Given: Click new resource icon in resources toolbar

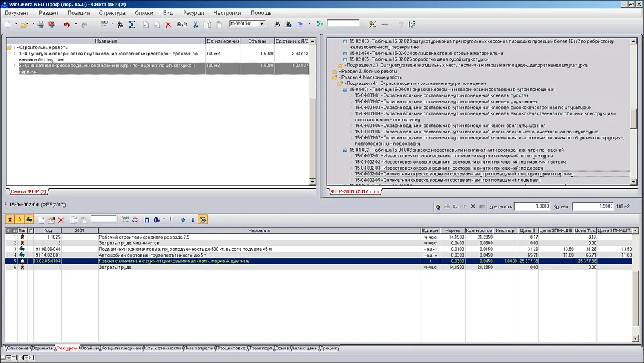Looking at the screenshot, I should 41,220.
